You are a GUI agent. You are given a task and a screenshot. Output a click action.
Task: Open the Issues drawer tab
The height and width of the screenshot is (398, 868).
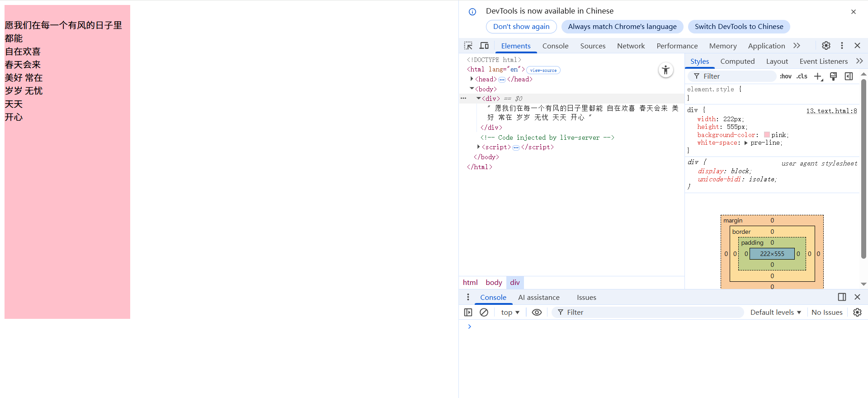point(586,297)
